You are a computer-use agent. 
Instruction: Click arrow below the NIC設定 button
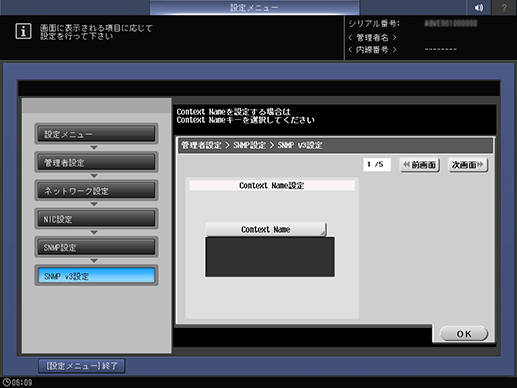pos(94,232)
